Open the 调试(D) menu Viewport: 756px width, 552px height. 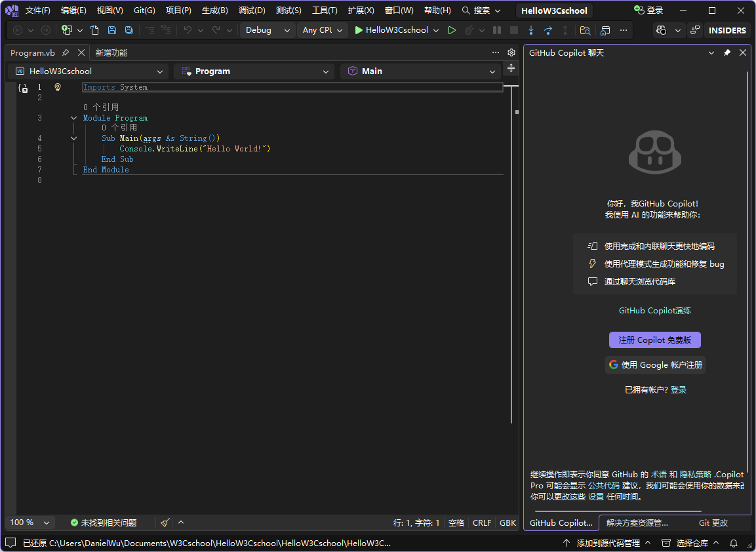tap(252, 10)
